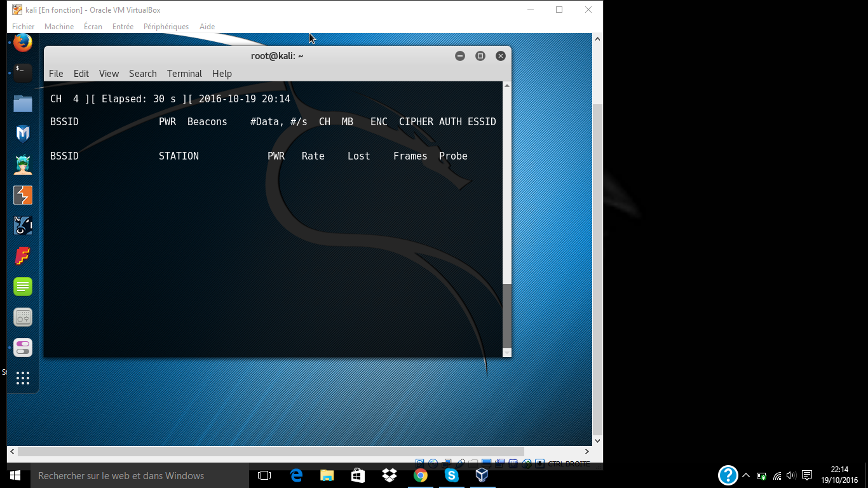This screenshot has width=868, height=488.
Task: Click the ESSID column header text
Action: tap(482, 122)
